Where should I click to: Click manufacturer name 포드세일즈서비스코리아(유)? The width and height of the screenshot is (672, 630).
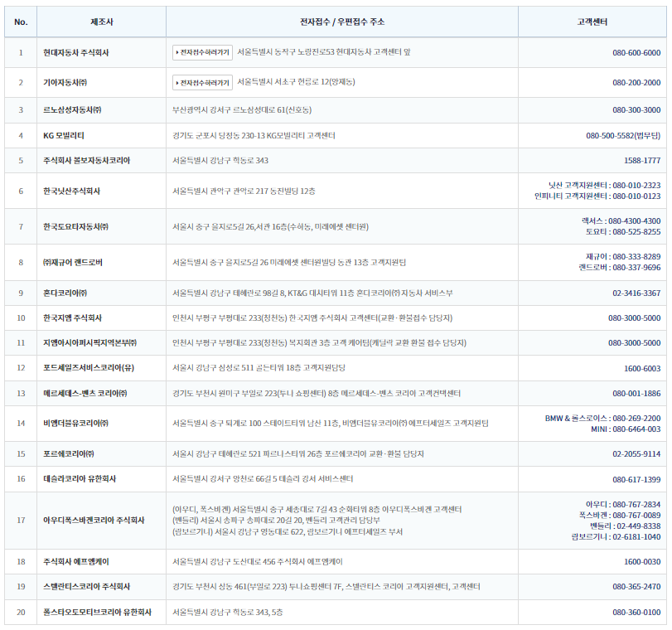point(89,367)
